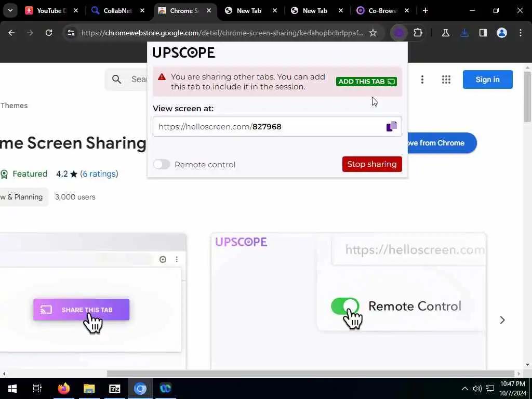Close the CollabNet tab
The width and height of the screenshot is (532, 399).
coord(142,10)
